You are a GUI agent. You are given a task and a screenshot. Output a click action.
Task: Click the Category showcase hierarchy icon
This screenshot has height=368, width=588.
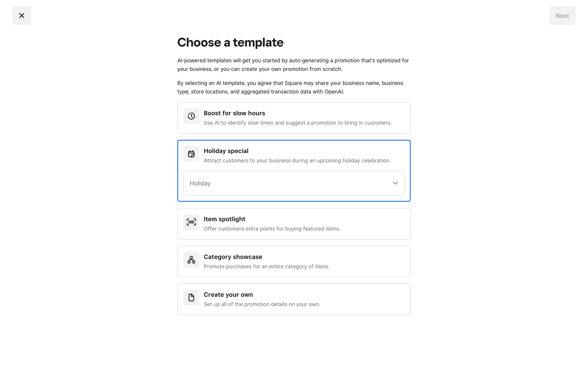(191, 260)
